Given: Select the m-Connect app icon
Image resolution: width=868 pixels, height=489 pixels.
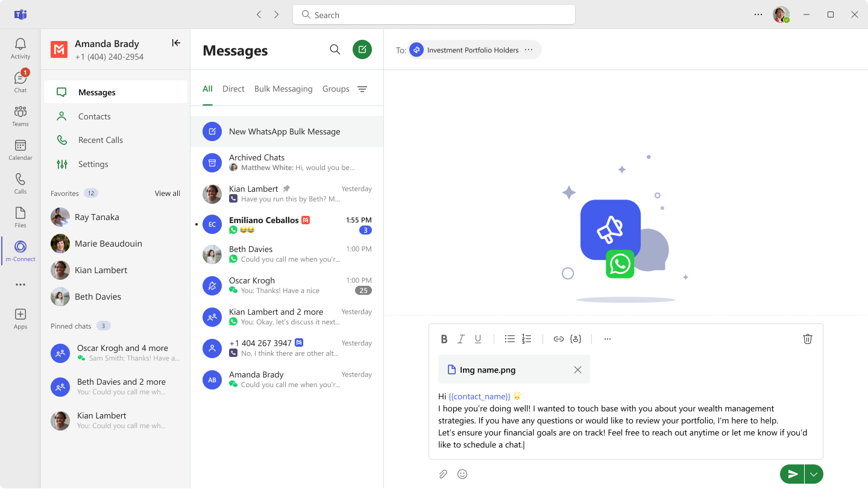Looking at the screenshot, I should pos(20,251).
